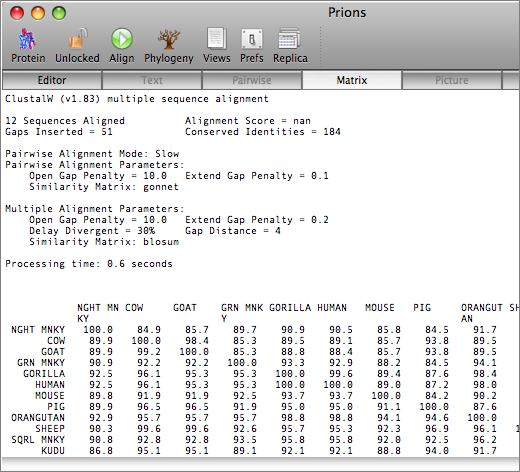This screenshot has width=520, height=472.
Task: Click 'Alignment Score = nan' text
Action: pos(248,121)
